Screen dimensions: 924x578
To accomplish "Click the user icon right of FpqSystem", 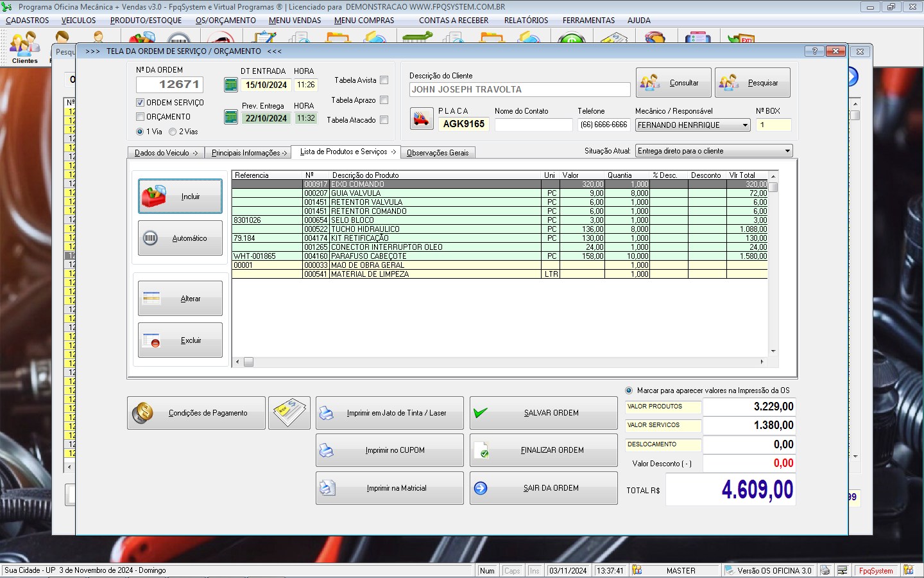I will coord(909,570).
